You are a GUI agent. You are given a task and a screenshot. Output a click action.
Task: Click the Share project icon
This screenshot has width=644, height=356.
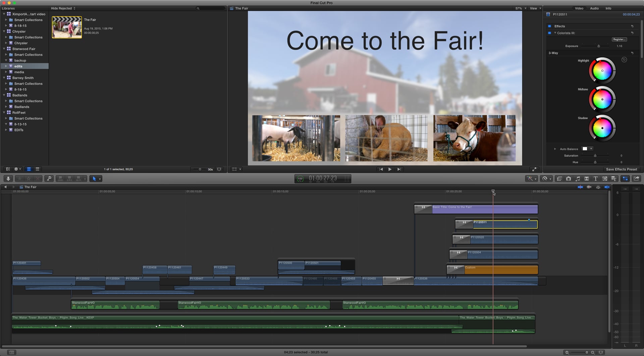coord(636,179)
